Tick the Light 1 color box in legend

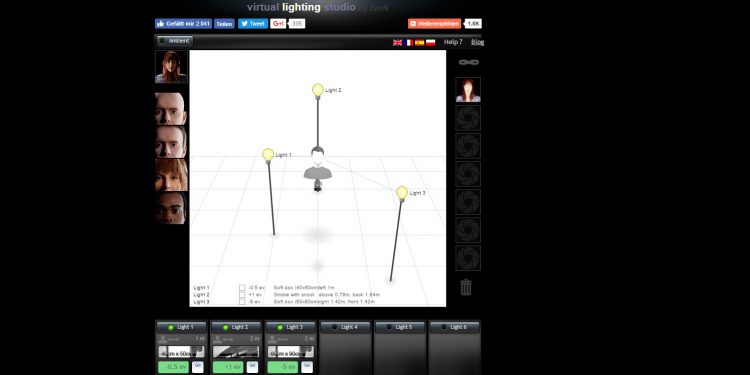click(x=242, y=288)
